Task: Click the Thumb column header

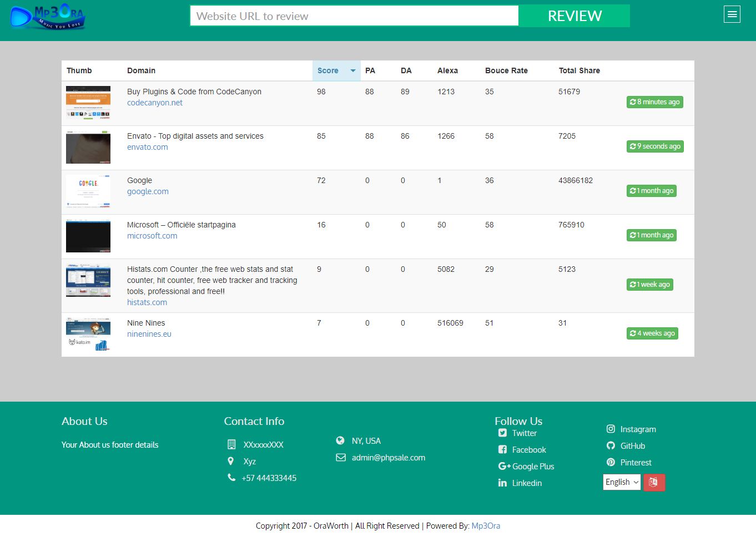Action: (79, 70)
